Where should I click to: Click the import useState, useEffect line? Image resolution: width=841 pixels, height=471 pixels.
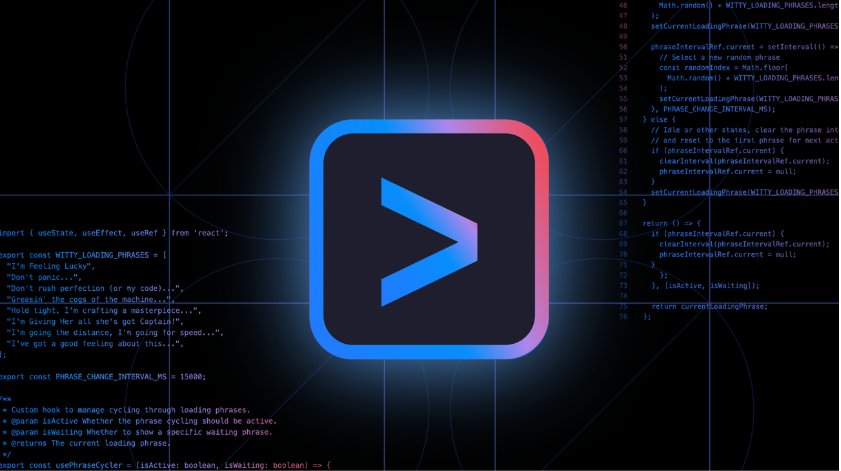(114, 233)
